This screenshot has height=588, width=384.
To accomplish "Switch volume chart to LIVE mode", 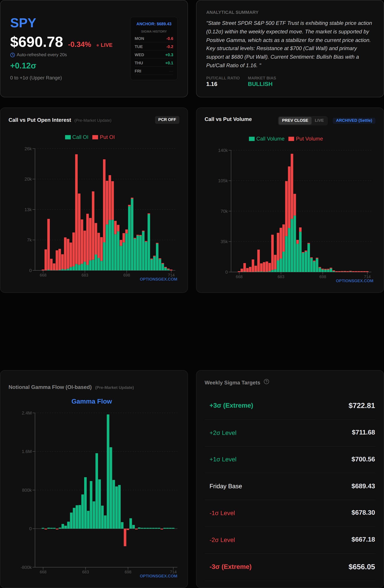I will 319,120.
